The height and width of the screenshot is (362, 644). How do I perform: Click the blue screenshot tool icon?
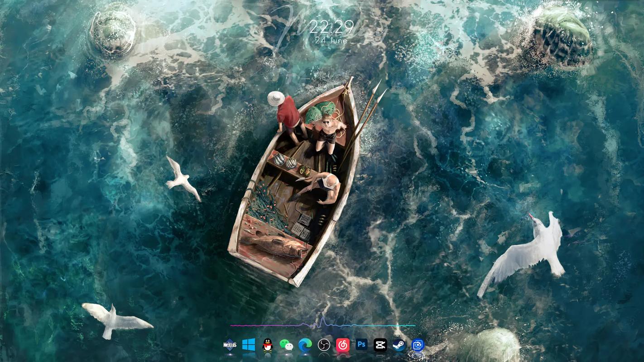(418, 345)
